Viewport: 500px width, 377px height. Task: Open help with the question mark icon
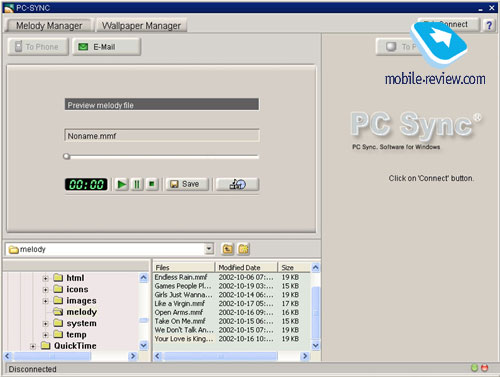pos(489,25)
